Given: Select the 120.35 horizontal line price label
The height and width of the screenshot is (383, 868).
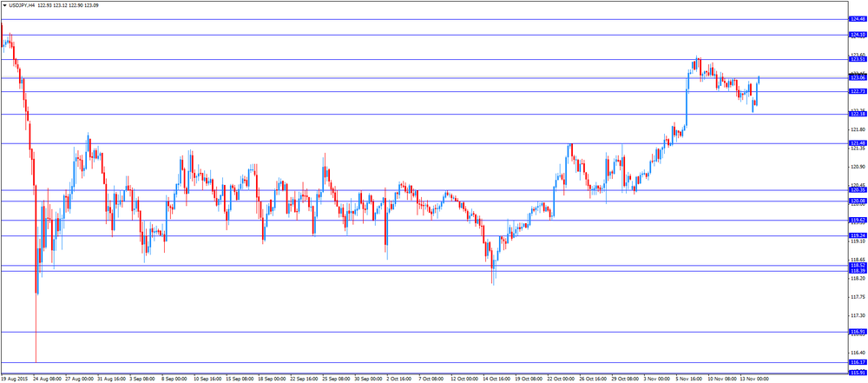Looking at the screenshot, I should coord(858,190).
